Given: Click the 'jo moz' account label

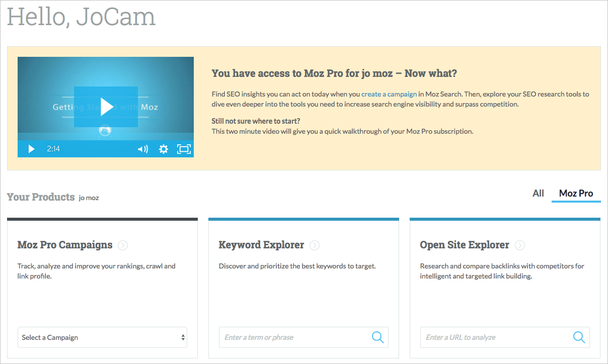Looking at the screenshot, I should 89,198.
